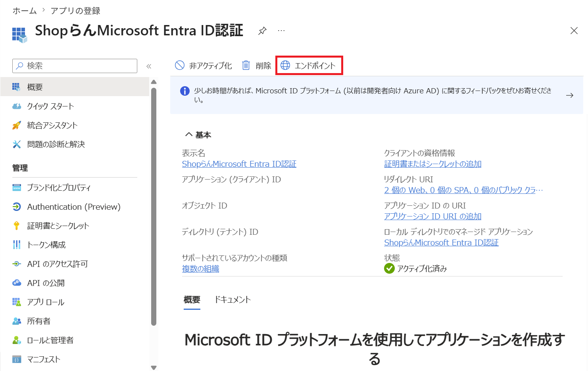Open アプリケーション ID URI の追加 link
This screenshot has width=588, height=371.
click(x=432, y=216)
